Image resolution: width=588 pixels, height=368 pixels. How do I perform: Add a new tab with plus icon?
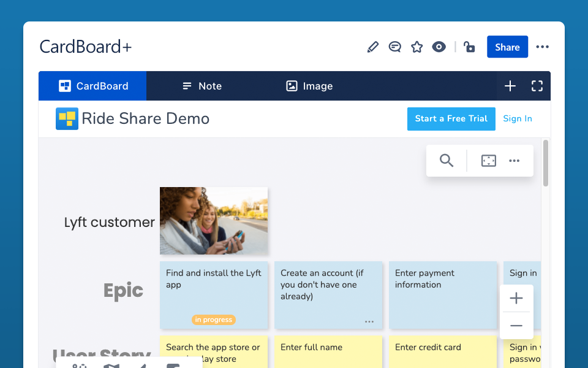click(x=510, y=86)
